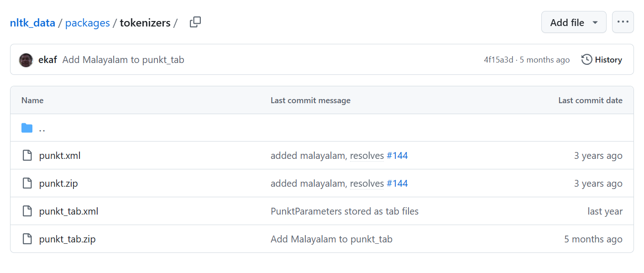Open the Add file dropdown menu
Viewport: 644px width, 273px height.
574,21
